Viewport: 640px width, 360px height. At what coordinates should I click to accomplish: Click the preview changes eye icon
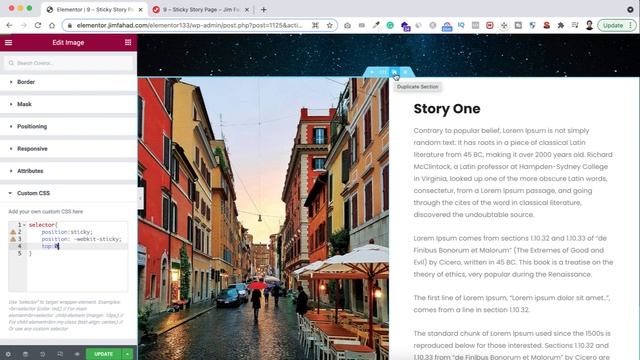click(x=77, y=354)
